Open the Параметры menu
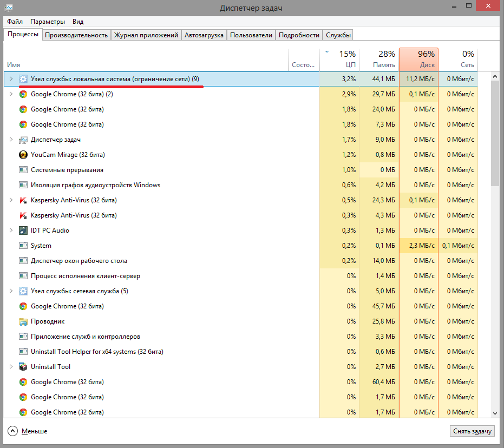 pyautogui.click(x=48, y=22)
